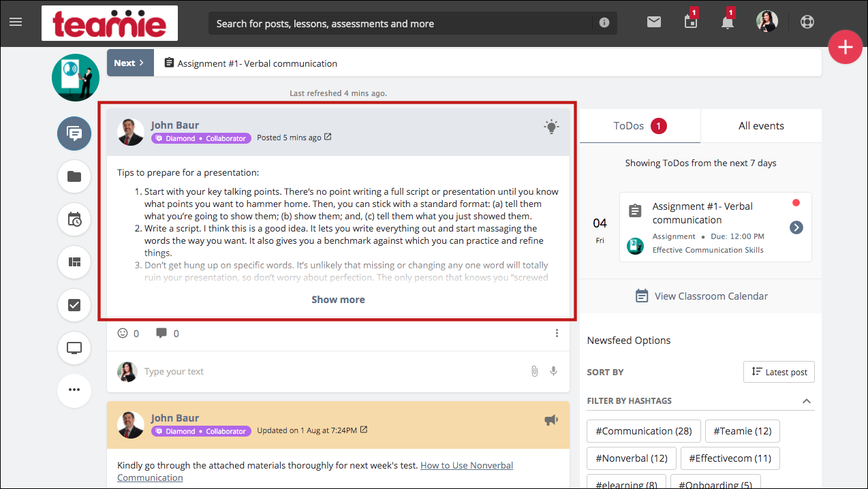
Task: Open the bell notifications icon
Action: point(728,22)
